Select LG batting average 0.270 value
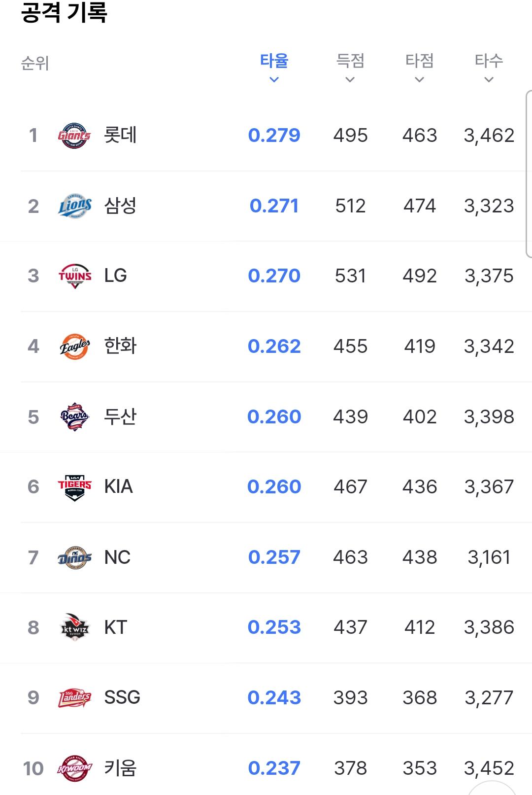 274,276
